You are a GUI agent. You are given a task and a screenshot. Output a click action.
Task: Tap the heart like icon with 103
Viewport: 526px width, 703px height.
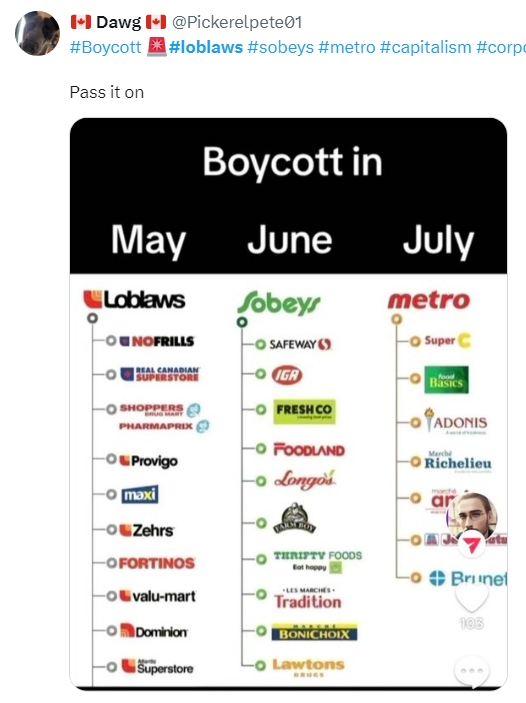(x=471, y=597)
